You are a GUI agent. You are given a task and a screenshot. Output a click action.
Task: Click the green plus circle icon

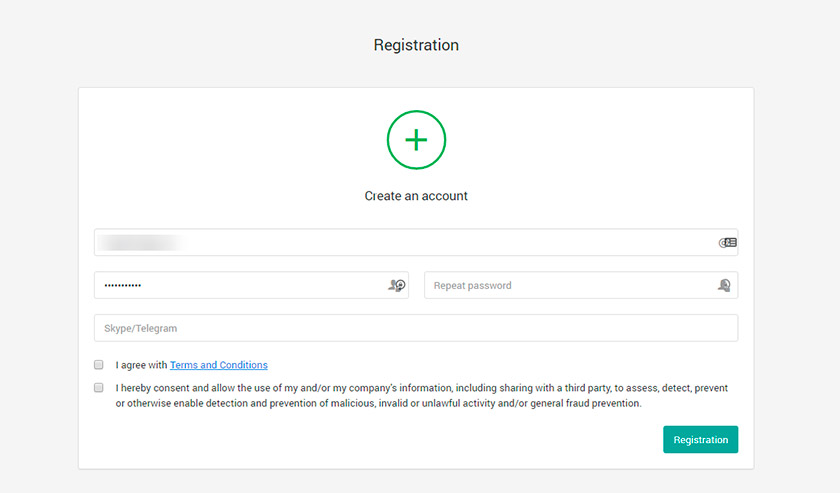416,140
